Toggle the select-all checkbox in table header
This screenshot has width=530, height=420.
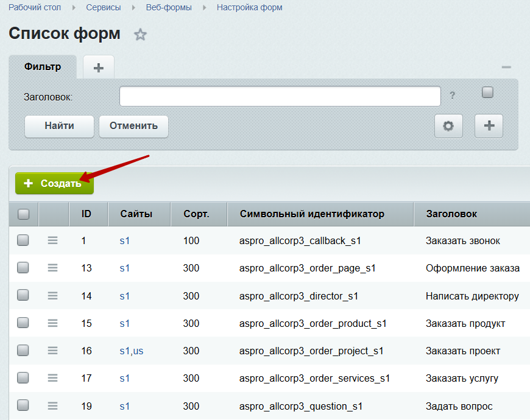click(24, 214)
